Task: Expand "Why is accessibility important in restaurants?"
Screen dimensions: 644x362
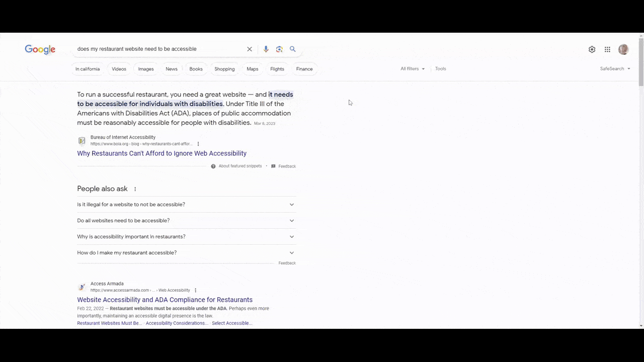Action: [186, 237]
